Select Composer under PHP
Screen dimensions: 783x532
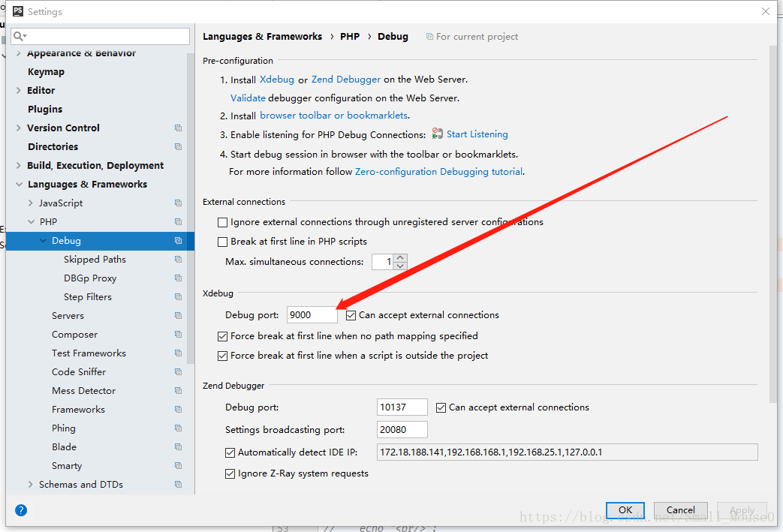point(74,335)
